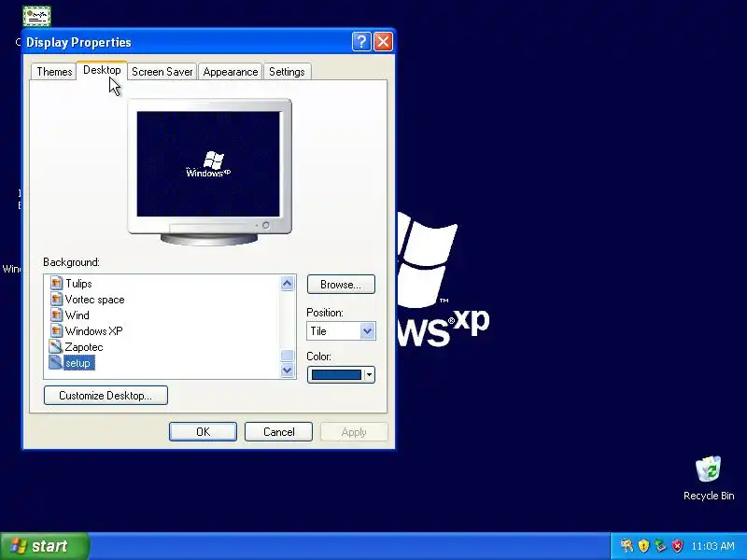Open the Screen Saver tab
This screenshot has width=747, height=560.
click(x=162, y=72)
